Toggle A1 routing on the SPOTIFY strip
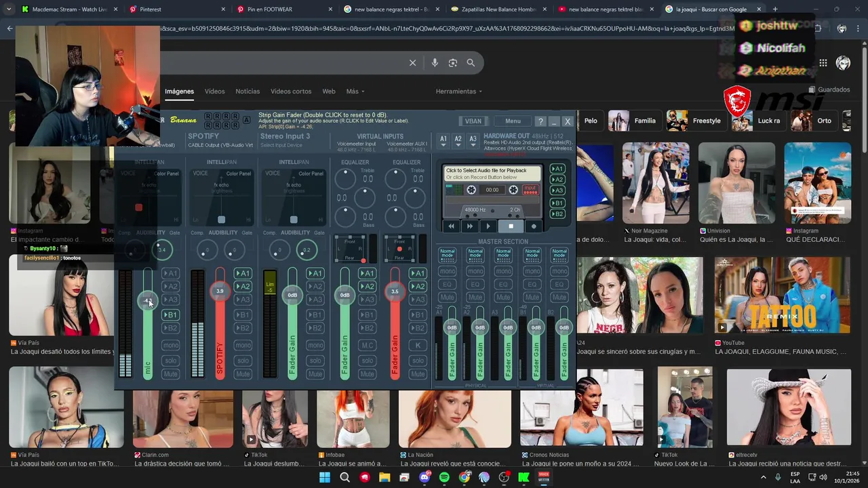 click(x=242, y=273)
